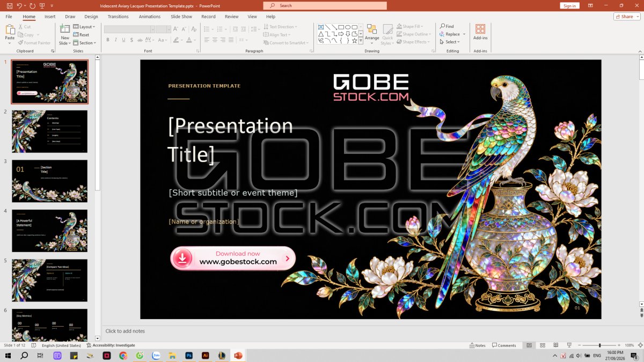Image resolution: width=644 pixels, height=362 pixels.
Task: Click the Paste clipboard icon
Action: click(x=10, y=28)
